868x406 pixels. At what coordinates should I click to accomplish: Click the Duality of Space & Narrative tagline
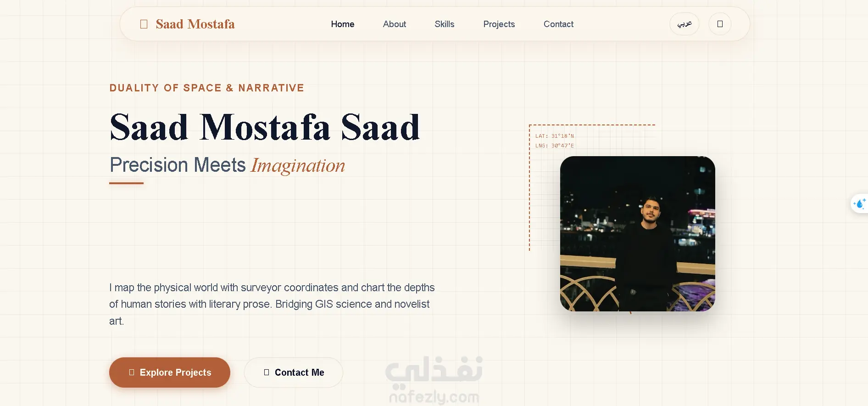click(207, 88)
